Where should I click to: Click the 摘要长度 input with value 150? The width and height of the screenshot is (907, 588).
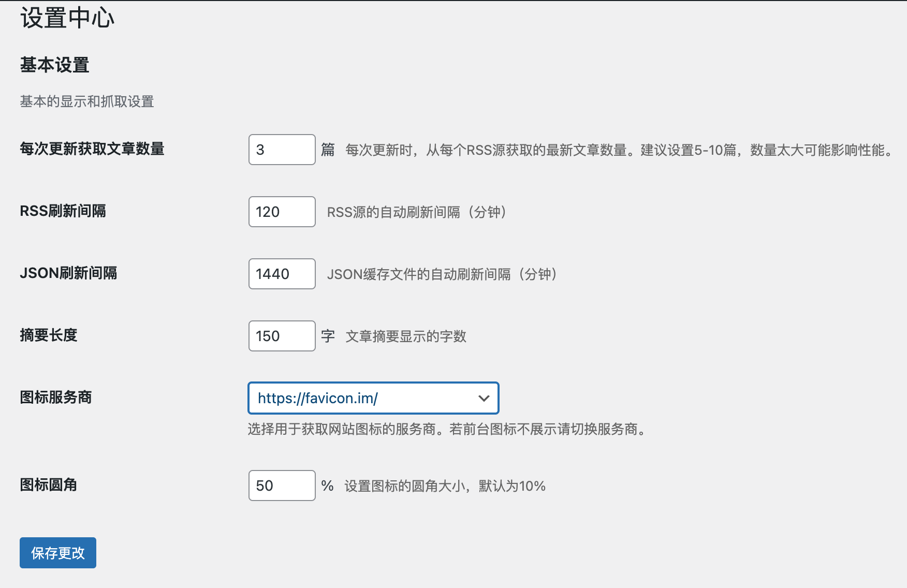282,336
